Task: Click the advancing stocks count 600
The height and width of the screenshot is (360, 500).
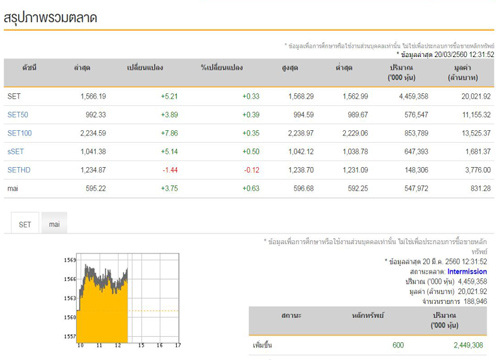Action: (398, 345)
